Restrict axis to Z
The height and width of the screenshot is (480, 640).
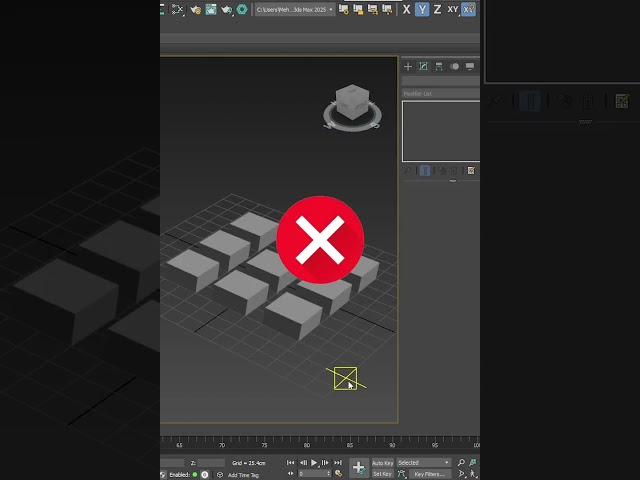tap(437, 9)
